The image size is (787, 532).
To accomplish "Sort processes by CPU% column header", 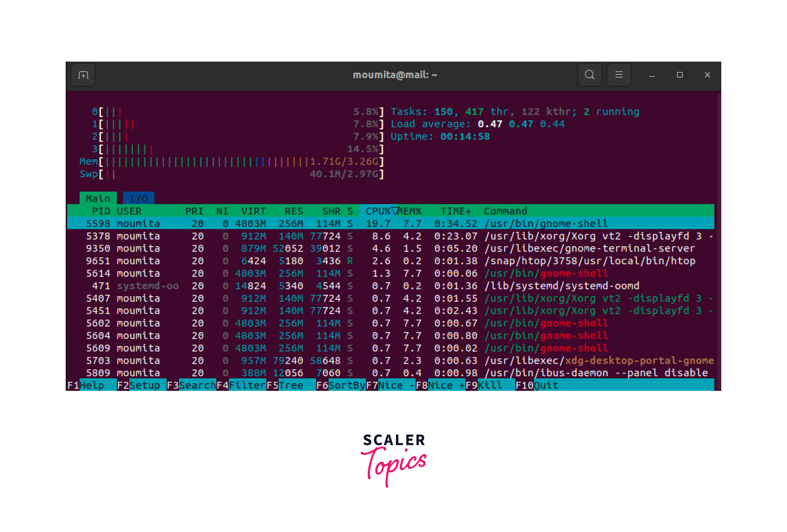I will [377, 211].
